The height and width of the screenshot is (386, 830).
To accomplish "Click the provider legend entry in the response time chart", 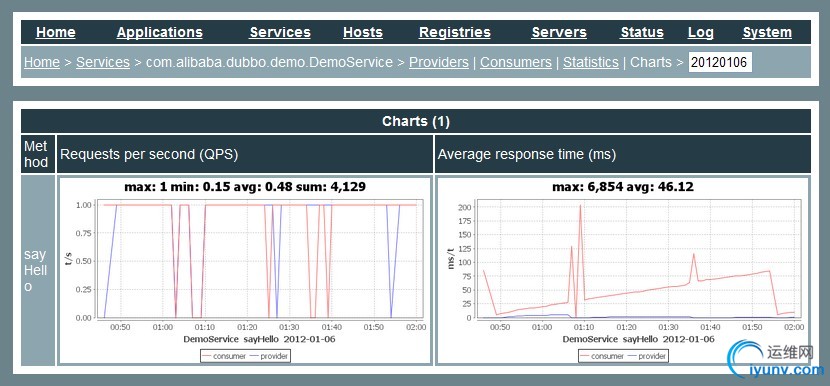I will point(646,356).
